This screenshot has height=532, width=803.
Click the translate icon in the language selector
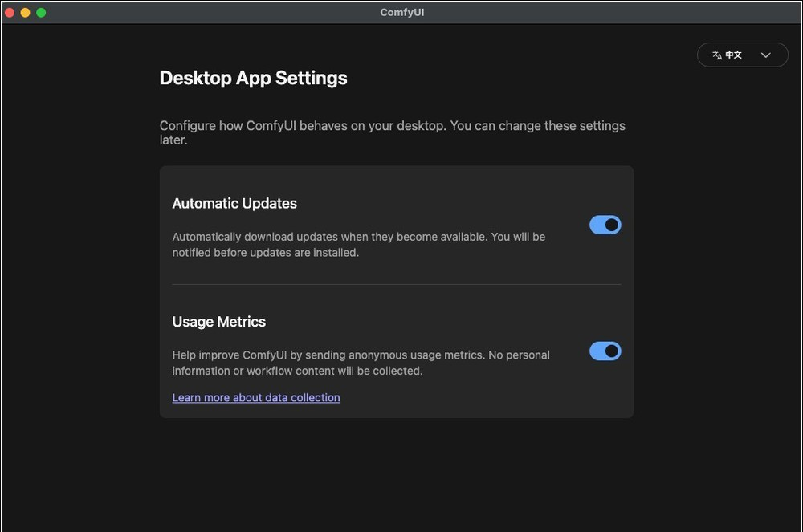click(x=716, y=55)
